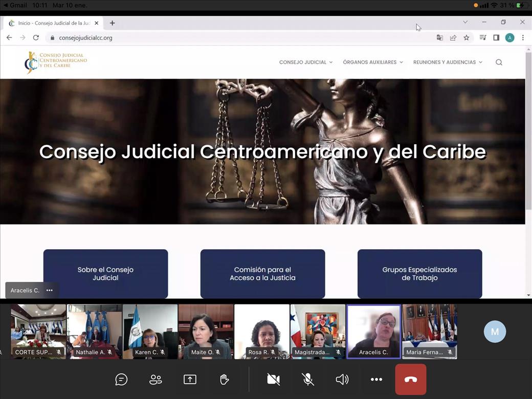This screenshot has height=399, width=532.
Task: Select the Magistrada... participant video
Action: [x=318, y=331]
